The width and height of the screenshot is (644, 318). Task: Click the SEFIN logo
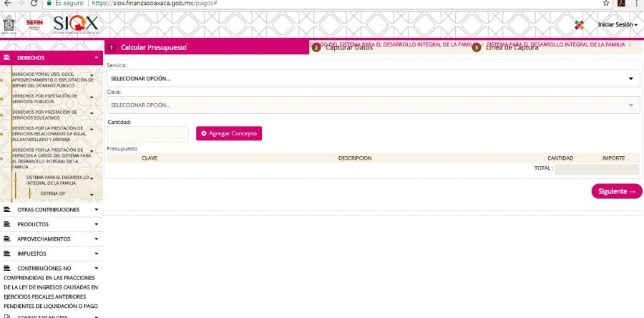click(34, 24)
